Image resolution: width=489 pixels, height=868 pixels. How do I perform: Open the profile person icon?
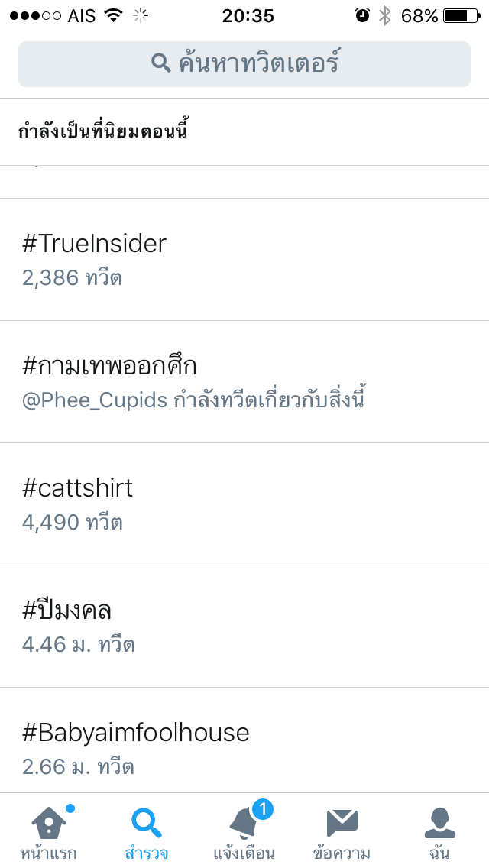point(439,823)
